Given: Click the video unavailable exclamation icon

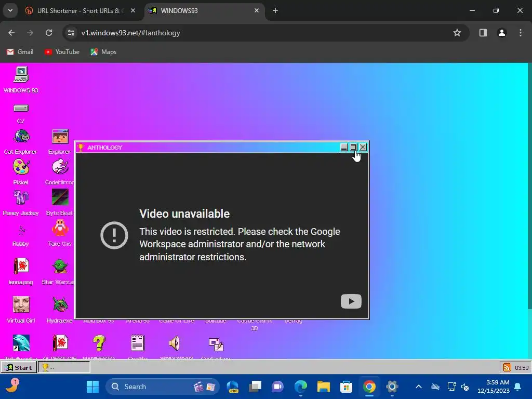Looking at the screenshot, I should click(x=114, y=235).
